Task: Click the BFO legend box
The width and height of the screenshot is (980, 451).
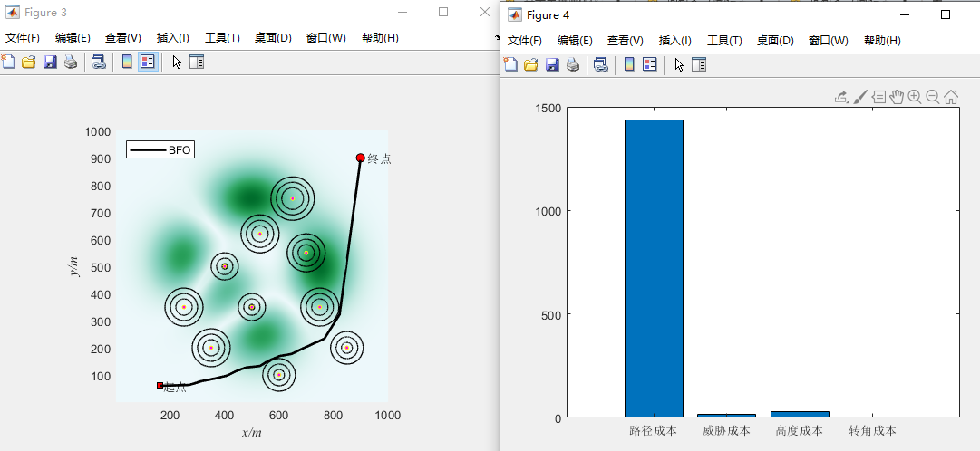Action: pos(160,150)
